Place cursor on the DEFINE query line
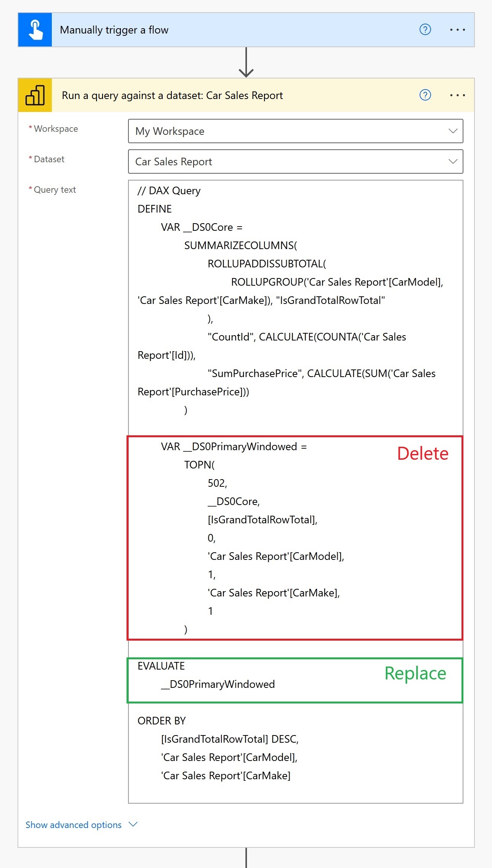The width and height of the screenshot is (492, 868). [x=155, y=209]
